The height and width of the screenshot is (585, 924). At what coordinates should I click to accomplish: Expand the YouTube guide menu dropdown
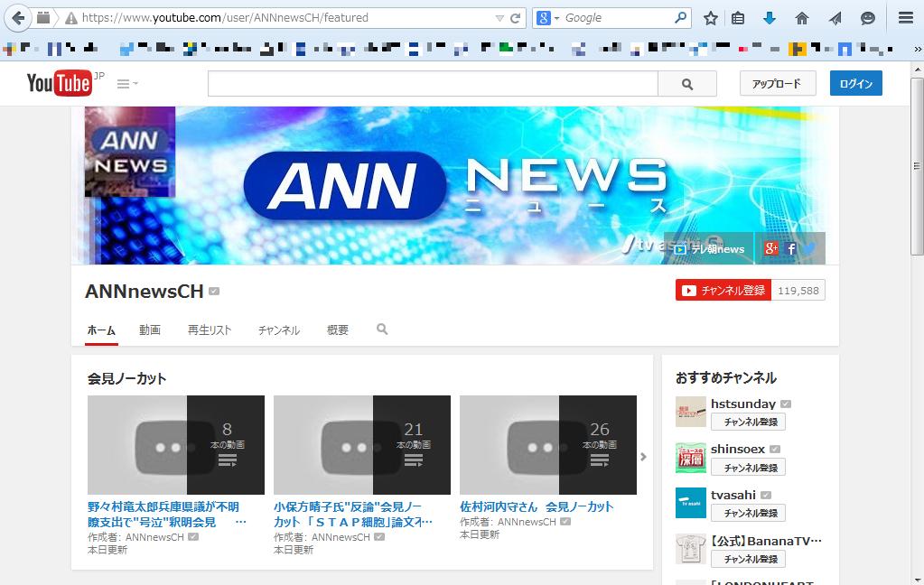tap(126, 84)
